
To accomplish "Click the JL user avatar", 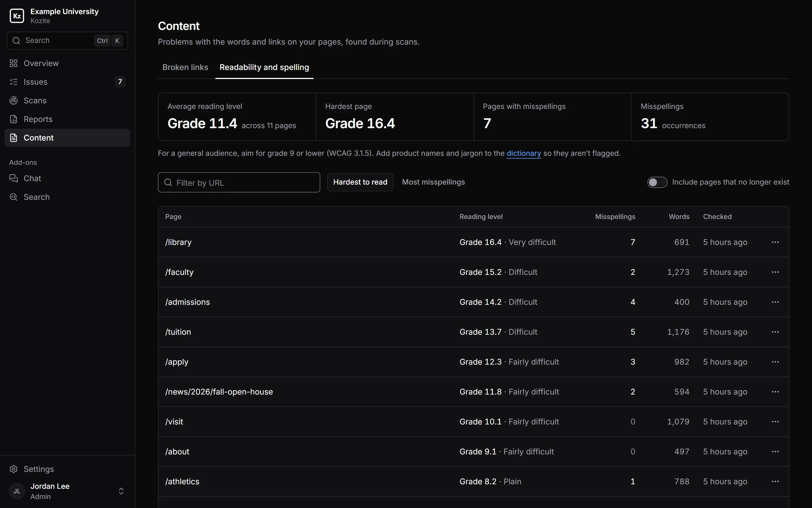I will pyautogui.click(x=17, y=491).
